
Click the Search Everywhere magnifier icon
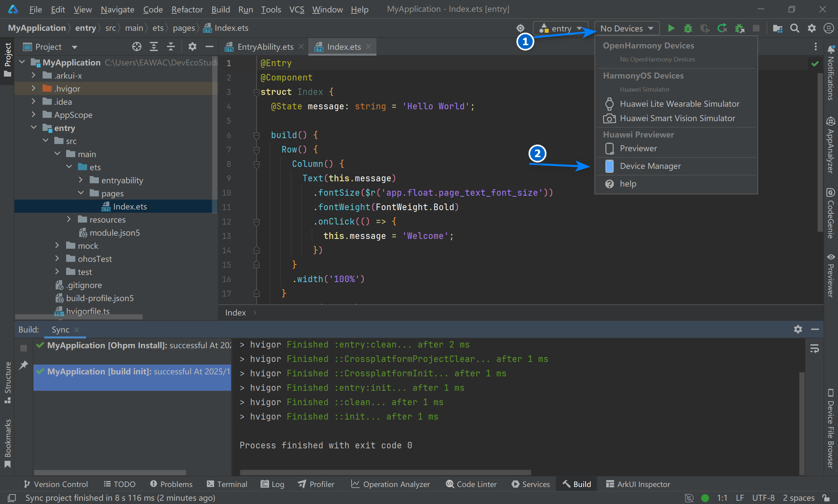click(794, 28)
